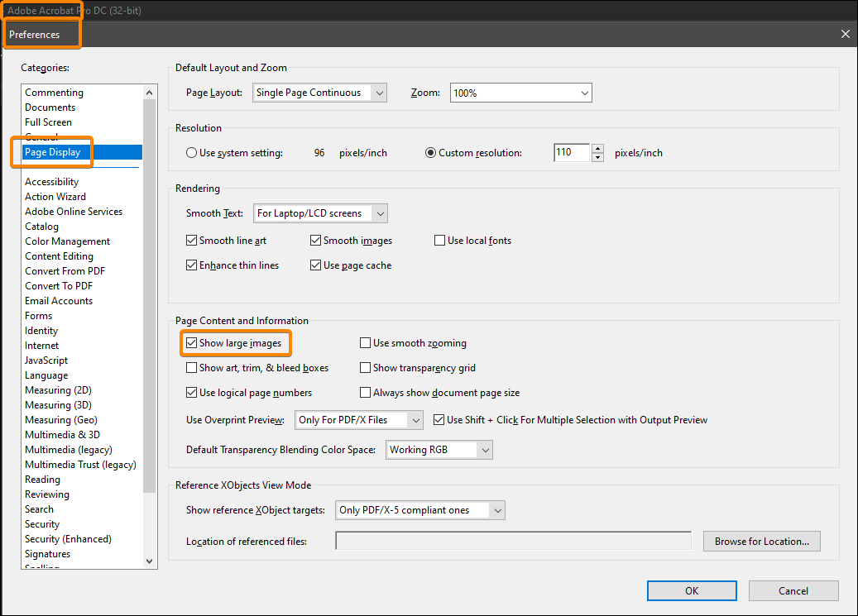
Task: Uncheck the Smooth line art option
Action: pyautogui.click(x=192, y=240)
